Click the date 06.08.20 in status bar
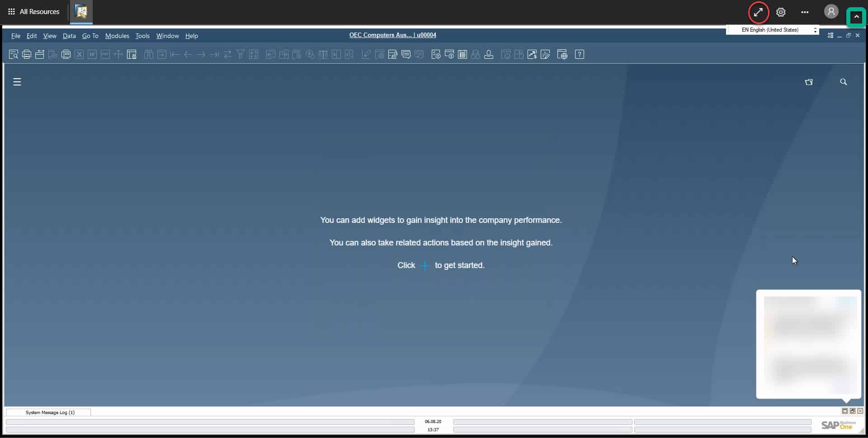Screen dimensions: 868x438 tap(433, 421)
